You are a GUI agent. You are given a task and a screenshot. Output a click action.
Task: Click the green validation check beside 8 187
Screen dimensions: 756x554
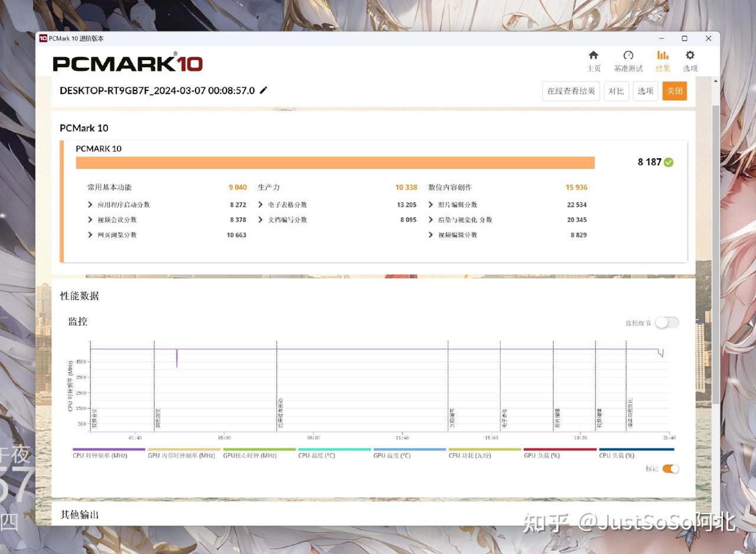click(669, 162)
